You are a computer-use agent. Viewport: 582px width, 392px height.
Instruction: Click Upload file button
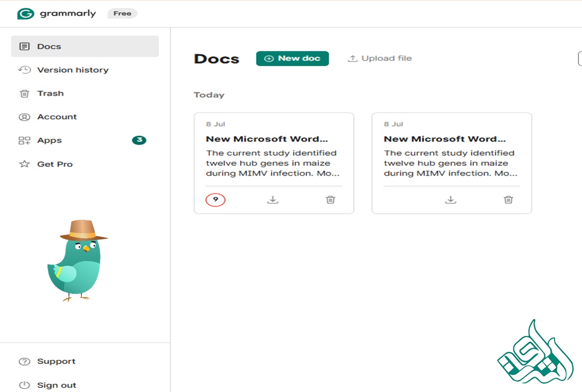(380, 58)
